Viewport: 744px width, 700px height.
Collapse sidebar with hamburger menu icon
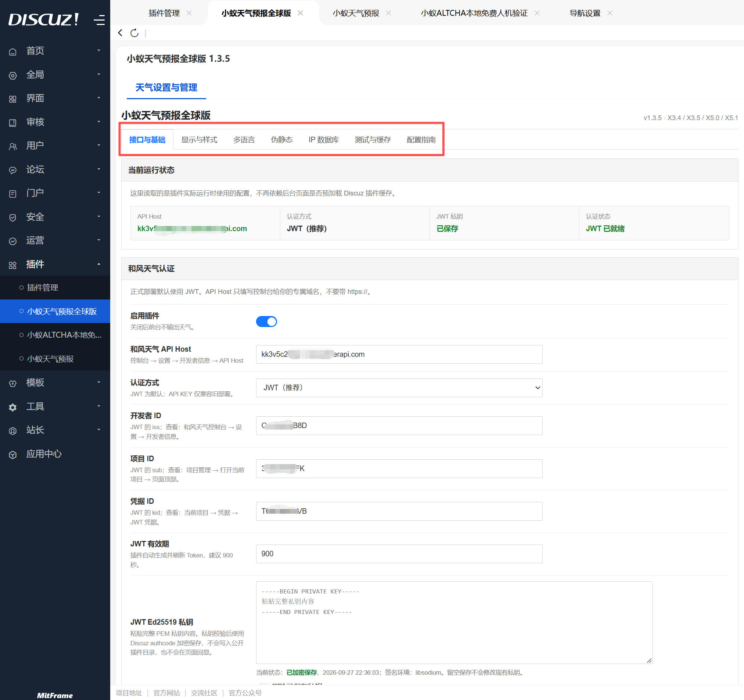(x=99, y=20)
